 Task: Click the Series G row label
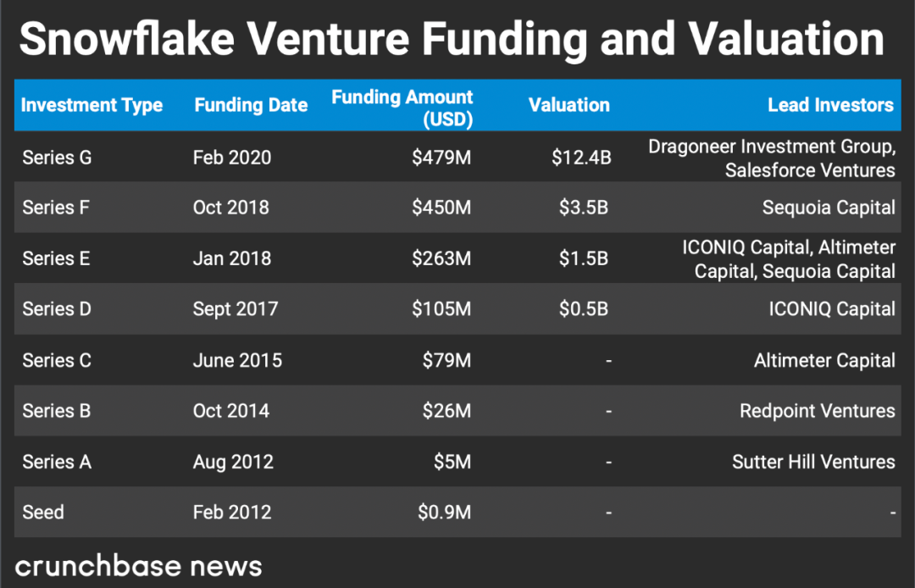(x=58, y=157)
